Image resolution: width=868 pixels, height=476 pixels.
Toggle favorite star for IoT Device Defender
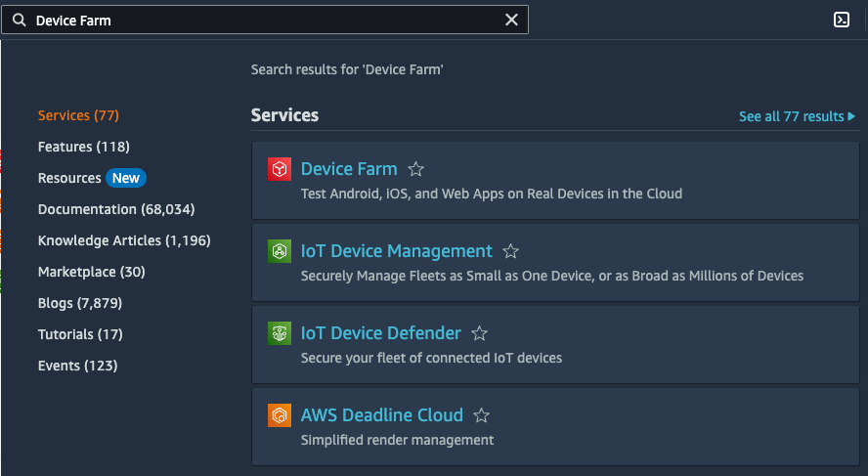point(479,333)
